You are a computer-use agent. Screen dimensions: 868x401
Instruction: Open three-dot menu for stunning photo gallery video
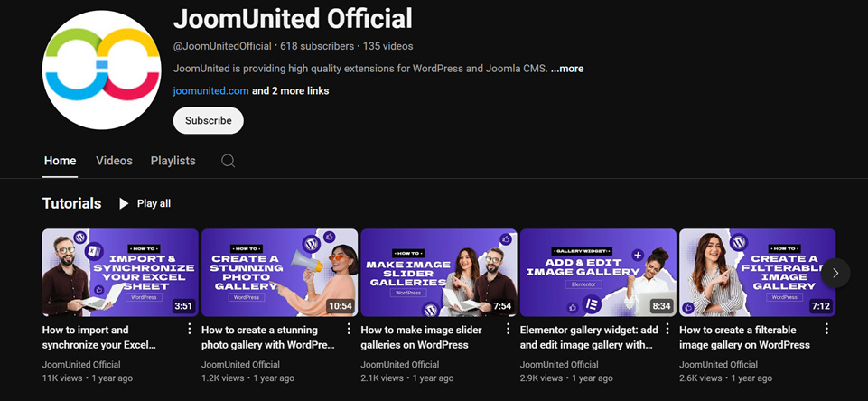point(349,330)
